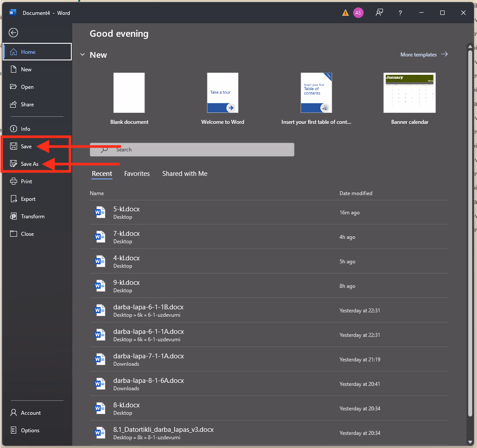Image resolution: width=477 pixels, height=448 pixels.
Task: Open the Options menu item
Action: [x=30, y=430]
